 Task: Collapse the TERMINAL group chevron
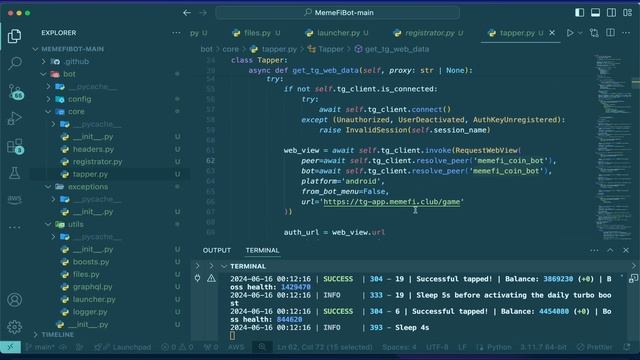point(224,266)
